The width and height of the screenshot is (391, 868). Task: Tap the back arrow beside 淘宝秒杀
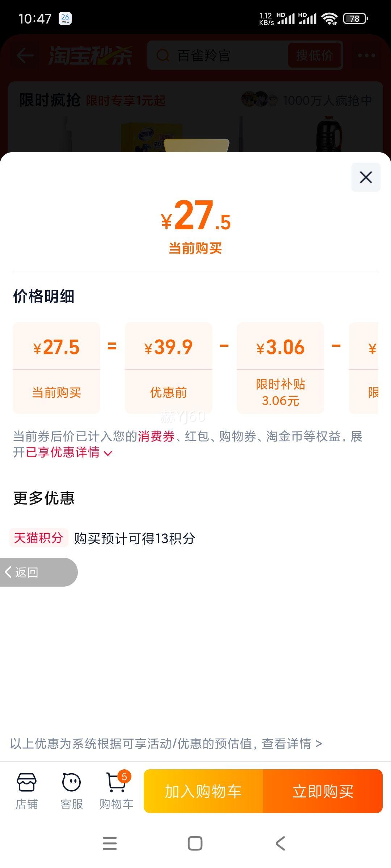click(x=25, y=55)
